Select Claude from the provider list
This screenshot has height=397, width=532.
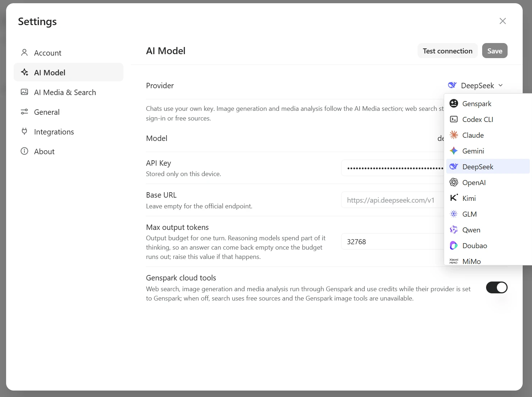488,135
